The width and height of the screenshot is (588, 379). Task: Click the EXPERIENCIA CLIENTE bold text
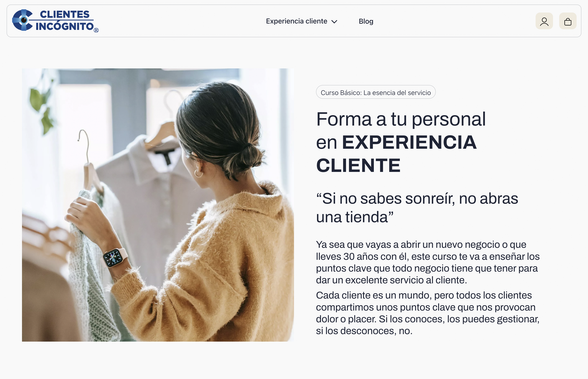click(x=397, y=154)
